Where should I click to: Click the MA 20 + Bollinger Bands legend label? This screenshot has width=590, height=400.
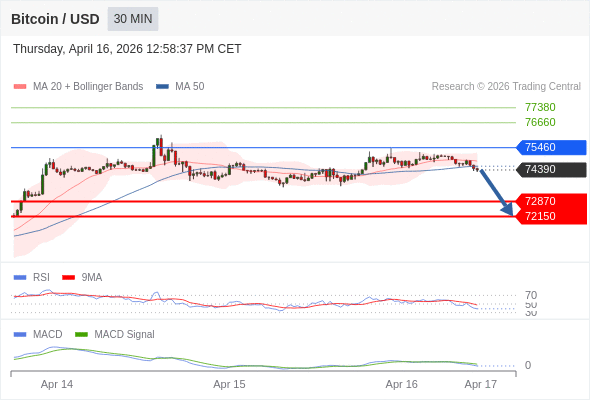click(x=88, y=87)
